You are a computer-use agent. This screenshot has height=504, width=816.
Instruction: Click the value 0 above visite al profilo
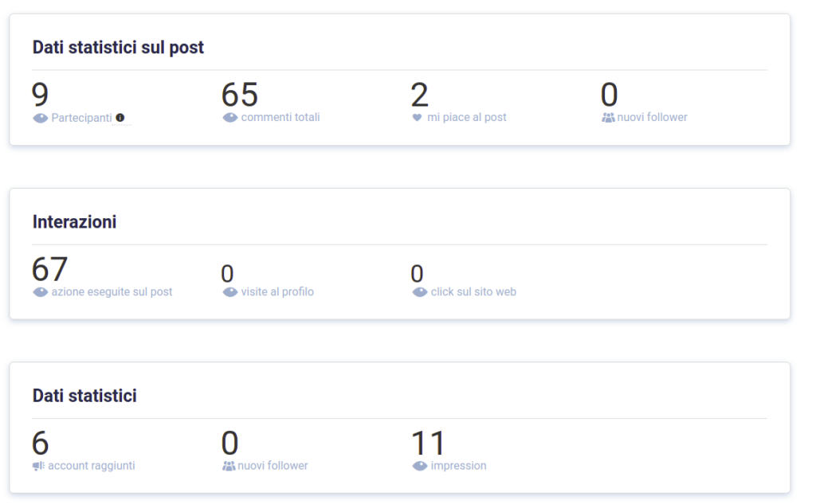(x=227, y=274)
